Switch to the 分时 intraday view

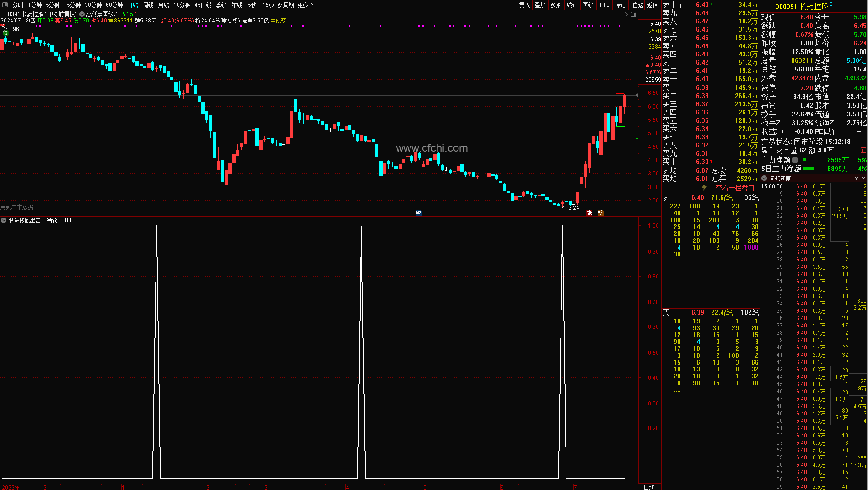[x=18, y=5]
